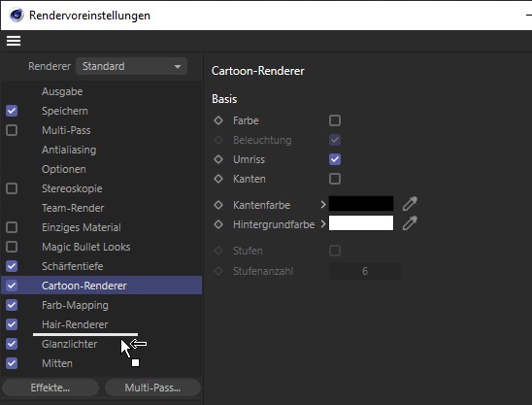
Task: Click the Cinema 4D logo in title bar
Action: 17,15
